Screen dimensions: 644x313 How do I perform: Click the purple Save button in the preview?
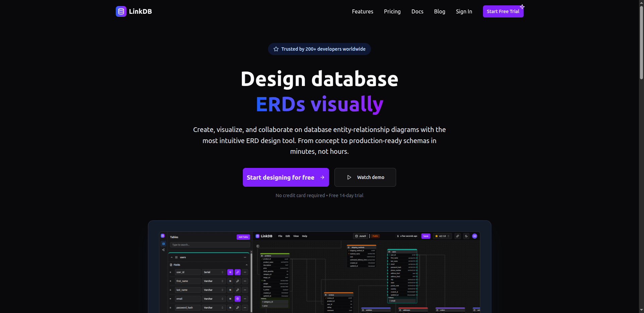click(x=426, y=236)
